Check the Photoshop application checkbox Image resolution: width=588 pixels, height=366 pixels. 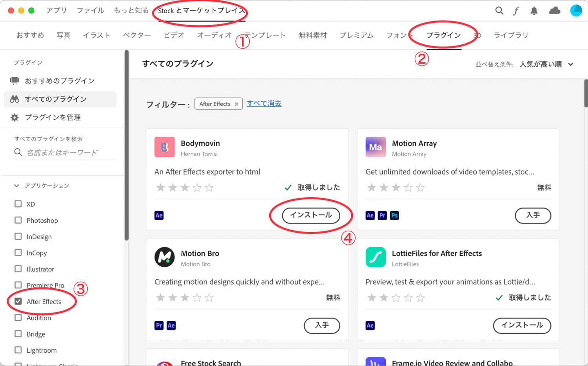[x=18, y=220]
